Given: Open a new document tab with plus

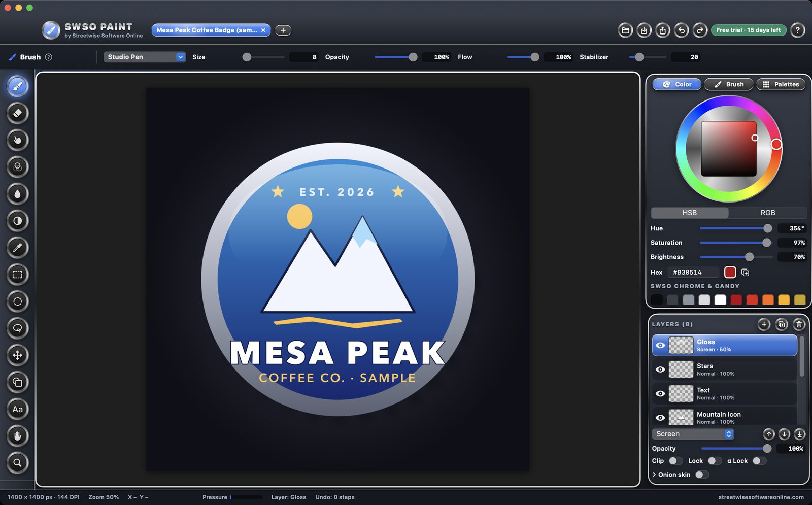Looking at the screenshot, I should tap(283, 30).
